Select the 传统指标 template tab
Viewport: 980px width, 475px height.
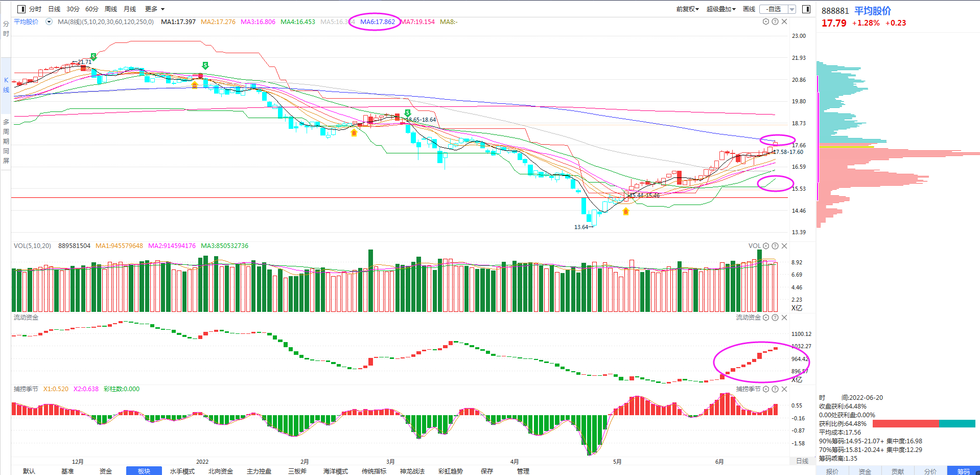tap(374, 471)
